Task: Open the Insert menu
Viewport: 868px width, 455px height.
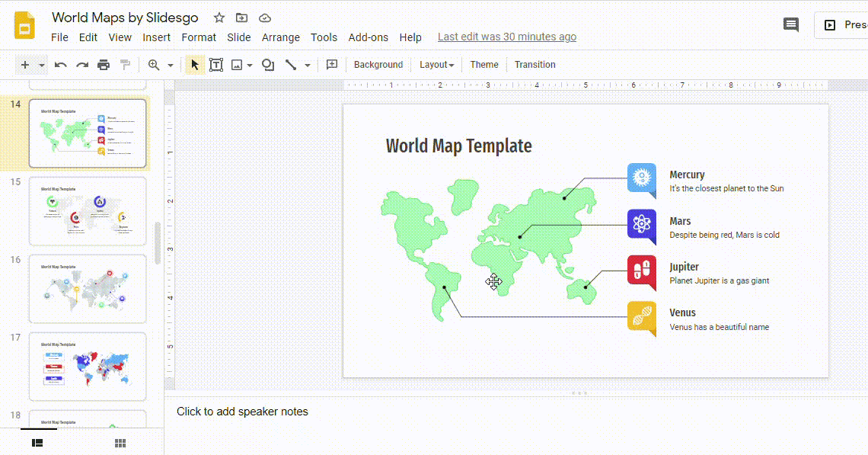Action: point(157,37)
